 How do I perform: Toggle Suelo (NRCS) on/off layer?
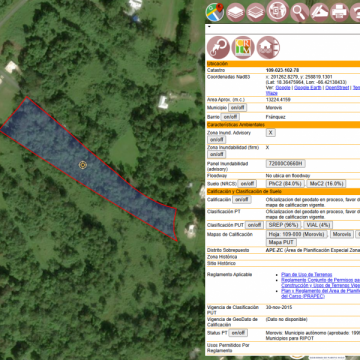click(247, 184)
